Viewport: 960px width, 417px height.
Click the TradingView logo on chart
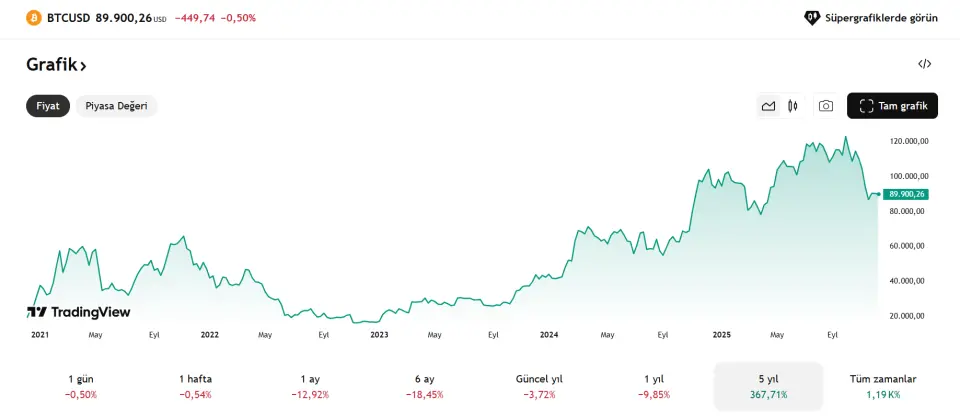tap(79, 312)
